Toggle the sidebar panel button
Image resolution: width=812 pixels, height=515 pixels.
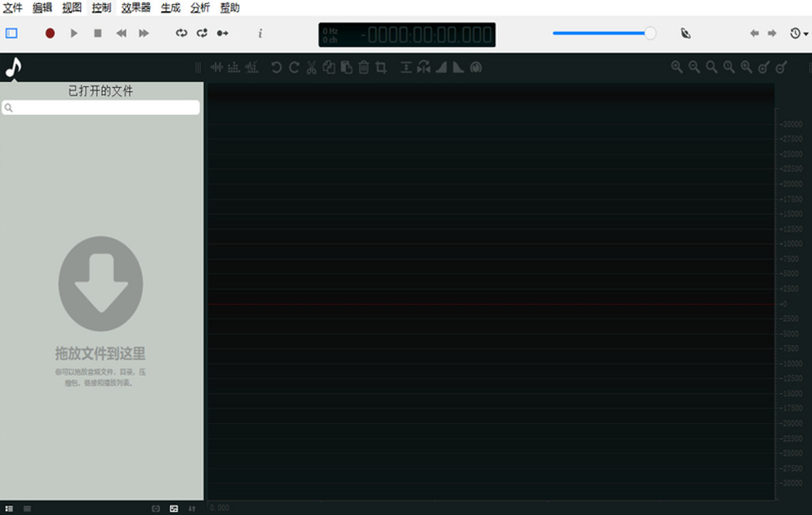tap(12, 33)
